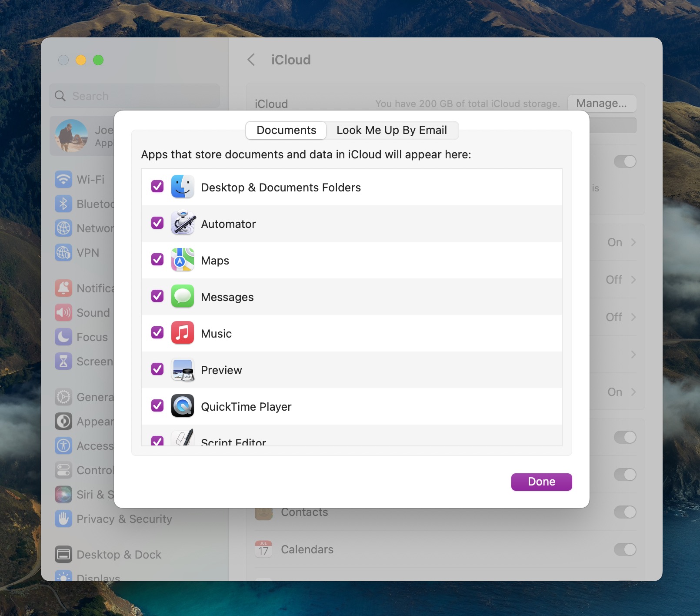Click the Appearance icon in the sidebar
Image resolution: width=700 pixels, height=616 pixels.
[63, 421]
